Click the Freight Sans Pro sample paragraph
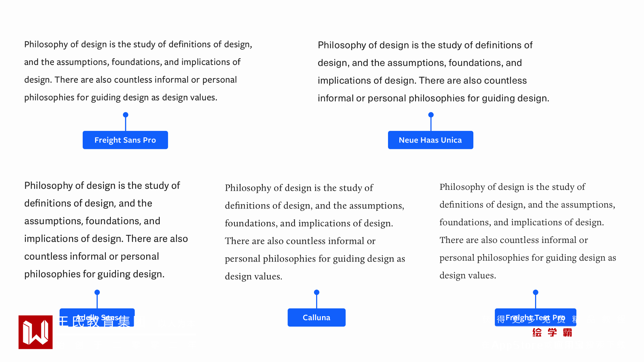Image resolution: width=644 pixels, height=362 pixels. [x=138, y=71]
